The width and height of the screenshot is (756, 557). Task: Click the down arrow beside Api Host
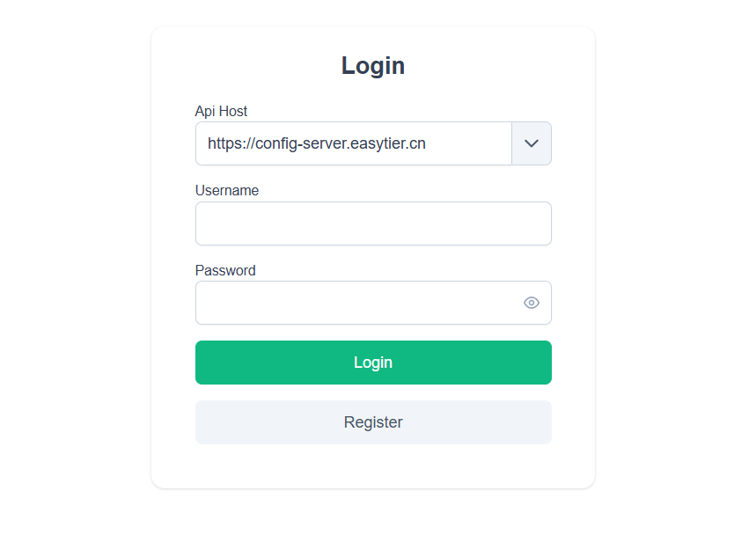pyautogui.click(x=532, y=143)
